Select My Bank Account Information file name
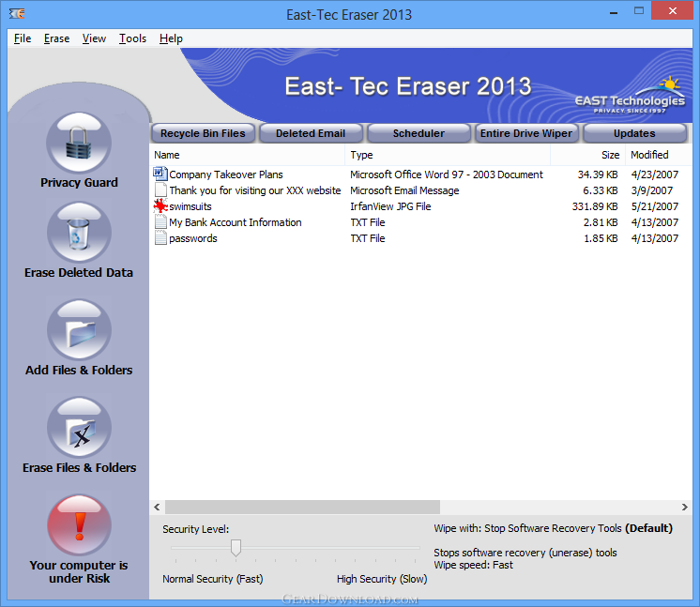Screen dimensions: 700x607 tap(236, 222)
